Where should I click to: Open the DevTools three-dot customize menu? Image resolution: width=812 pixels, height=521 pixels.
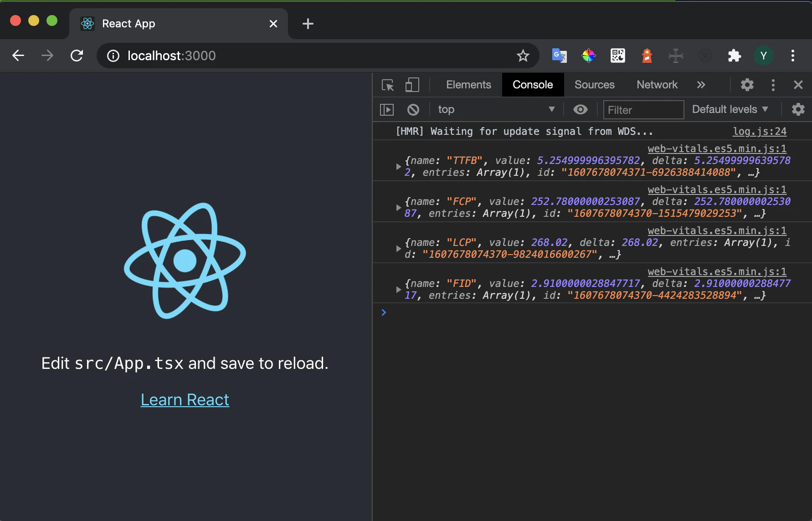point(773,85)
